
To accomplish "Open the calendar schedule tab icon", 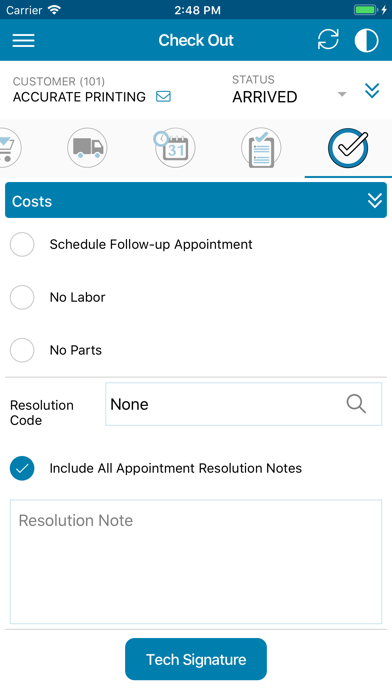I will click(x=174, y=148).
